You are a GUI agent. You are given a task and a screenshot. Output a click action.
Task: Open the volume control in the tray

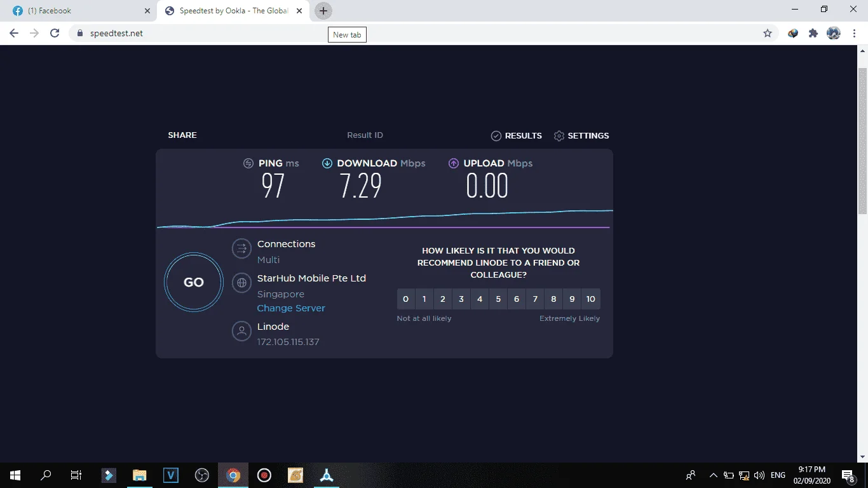click(x=759, y=475)
